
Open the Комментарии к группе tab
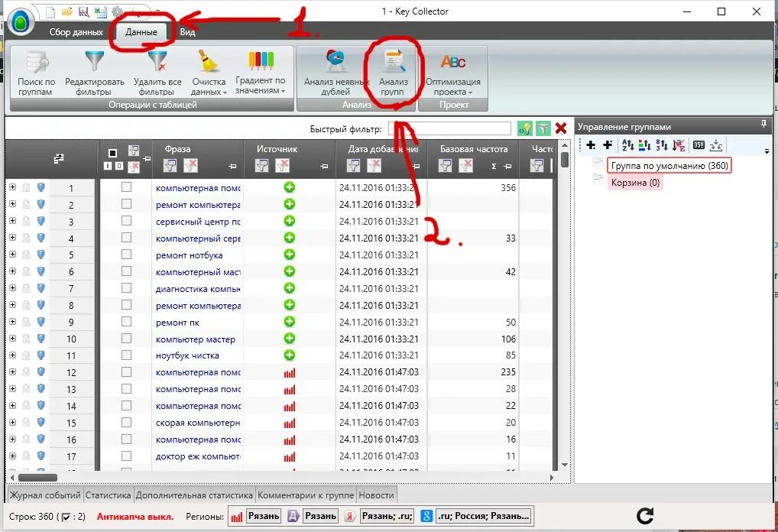pos(306,495)
